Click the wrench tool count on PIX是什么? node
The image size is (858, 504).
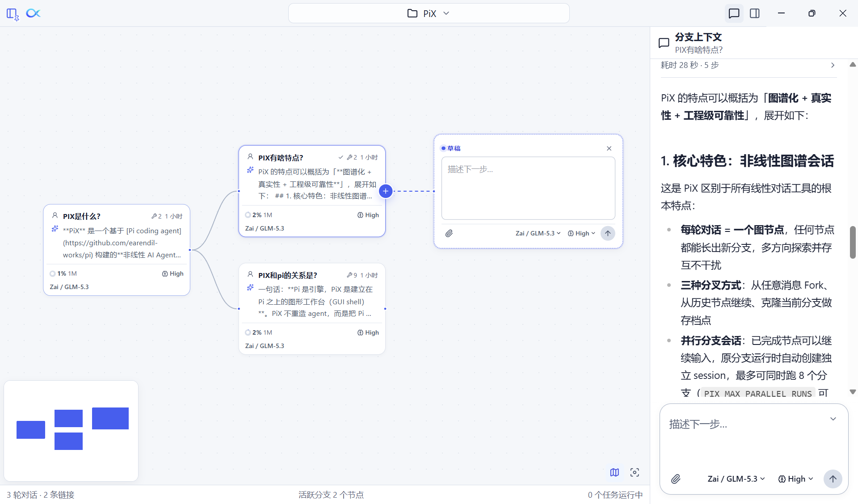coord(156,216)
